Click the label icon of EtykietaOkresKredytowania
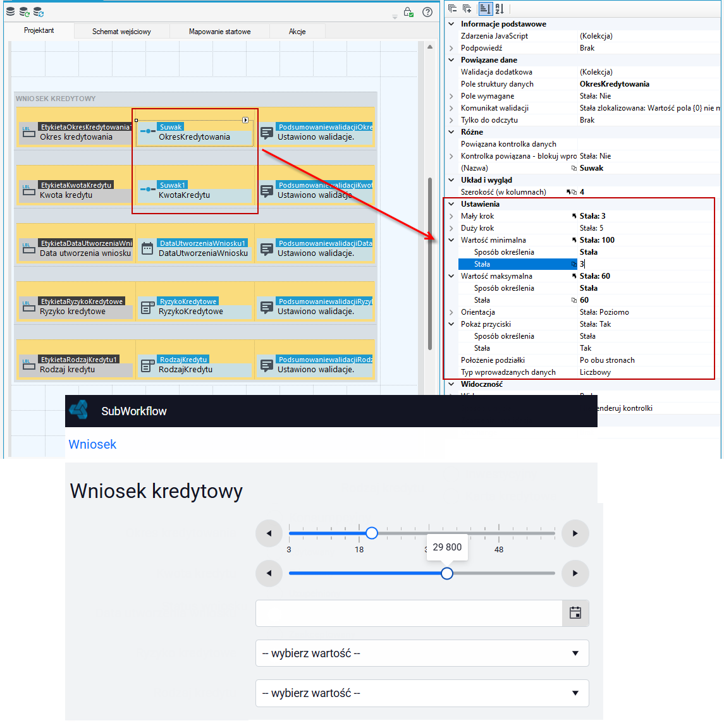The width and height of the screenshot is (724, 728). [29, 132]
